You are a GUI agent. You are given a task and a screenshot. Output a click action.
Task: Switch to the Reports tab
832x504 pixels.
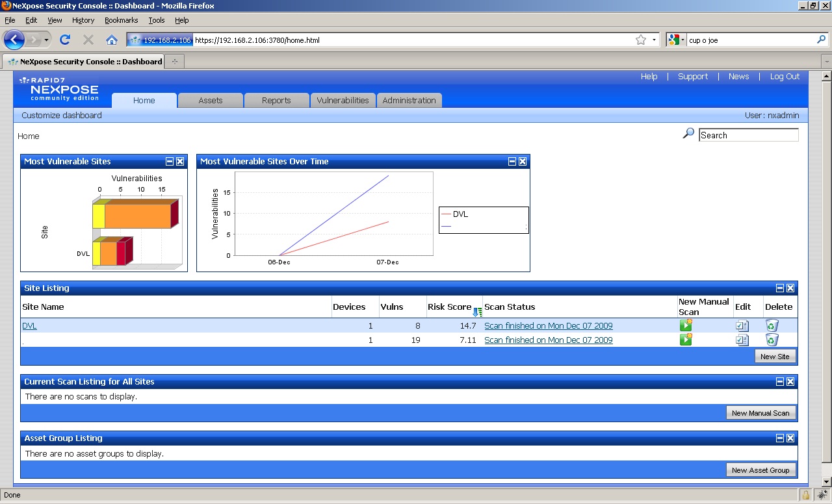point(276,100)
